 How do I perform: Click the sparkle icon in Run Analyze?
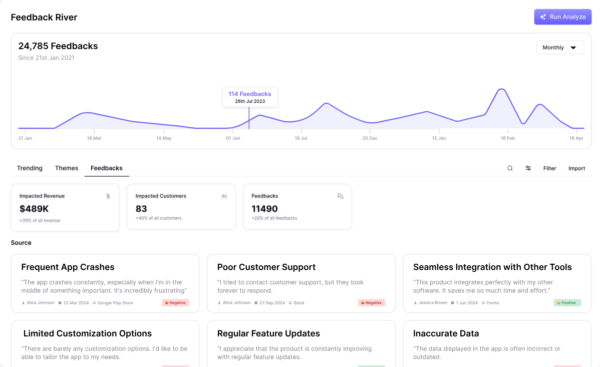[x=543, y=17]
